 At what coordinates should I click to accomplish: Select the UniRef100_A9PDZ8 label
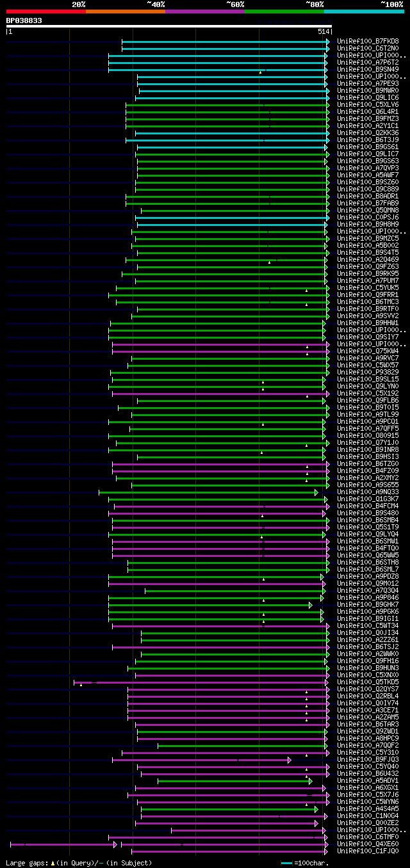click(368, 576)
